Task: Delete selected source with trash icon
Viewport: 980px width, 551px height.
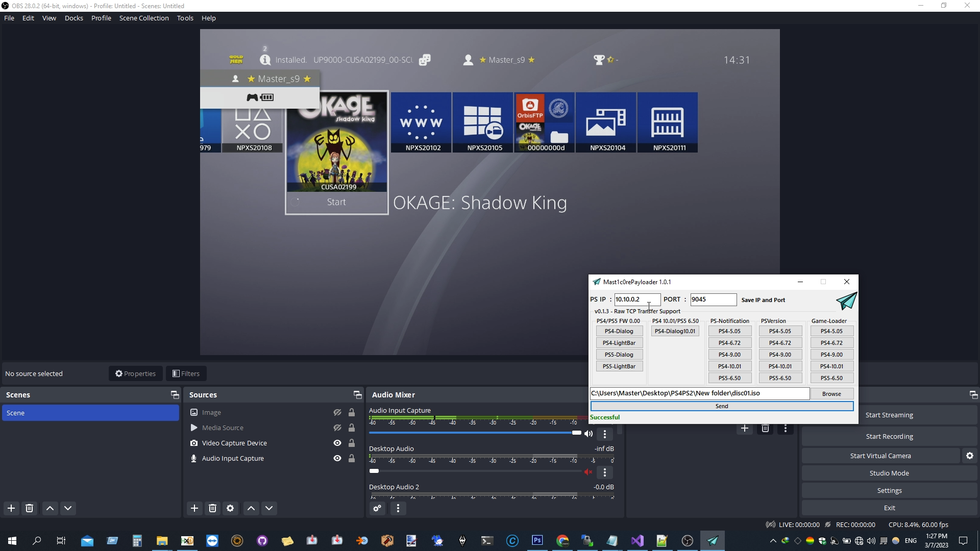Action: [x=213, y=508]
